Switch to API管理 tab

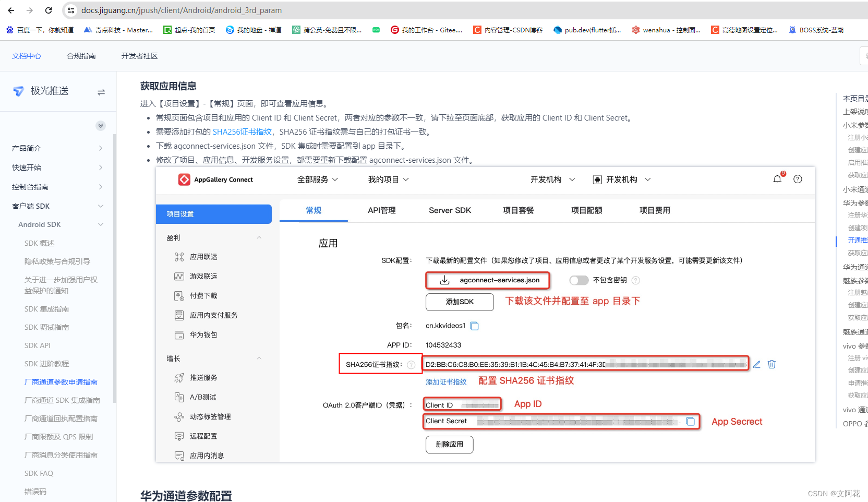382,210
